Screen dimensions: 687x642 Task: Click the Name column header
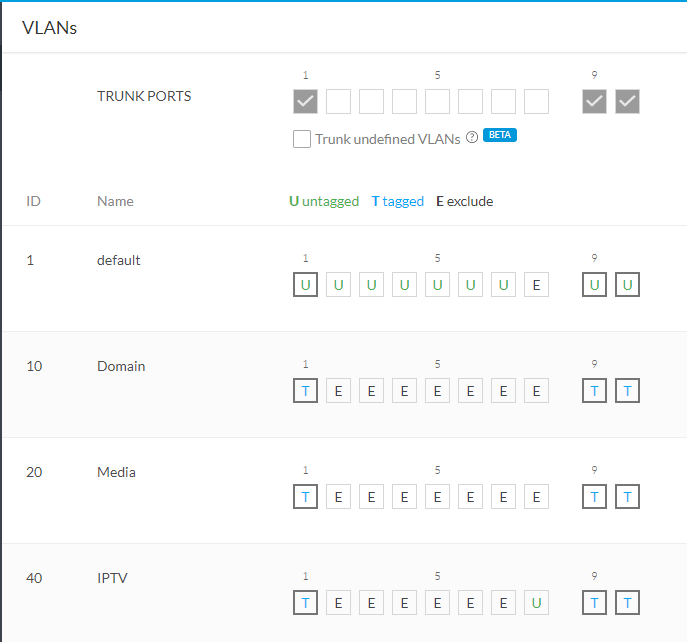click(115, 201)
